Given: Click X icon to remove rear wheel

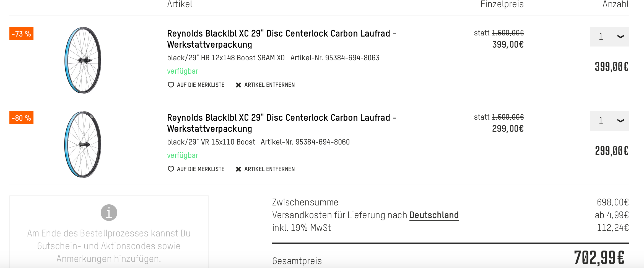Looking at the screenshot, I should (x=238, y=85).
